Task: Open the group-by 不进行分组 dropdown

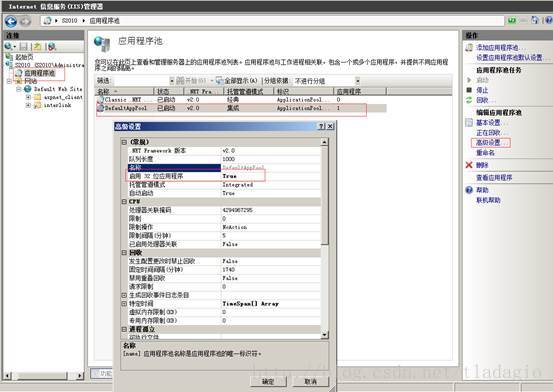Action: pos(357,81)
